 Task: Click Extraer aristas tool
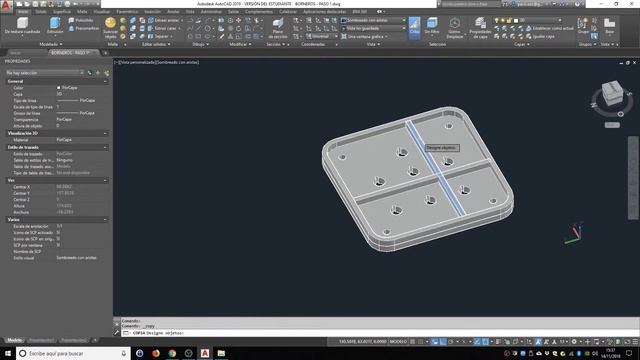tap(165, 20)
